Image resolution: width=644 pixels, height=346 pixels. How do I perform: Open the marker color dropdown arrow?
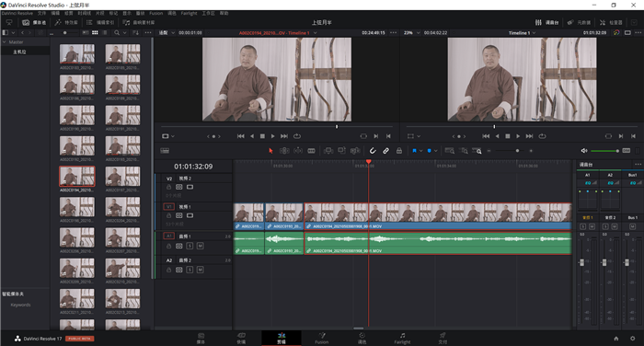pyautogui.click(x=436, y=151)
